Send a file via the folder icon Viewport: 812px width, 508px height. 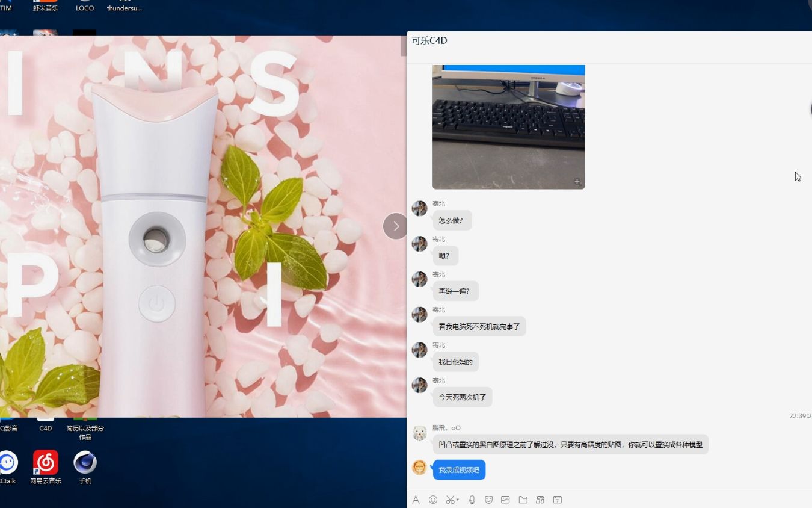[x=523, y=500]
